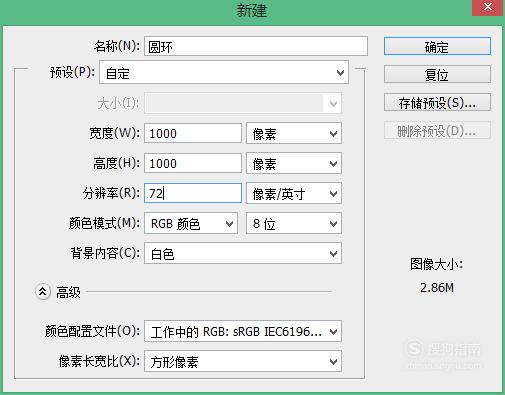This screenshot has height=395, width=505.
Task: Open the 宽度 unit dropdown 像素
Action: pos(294,133)
